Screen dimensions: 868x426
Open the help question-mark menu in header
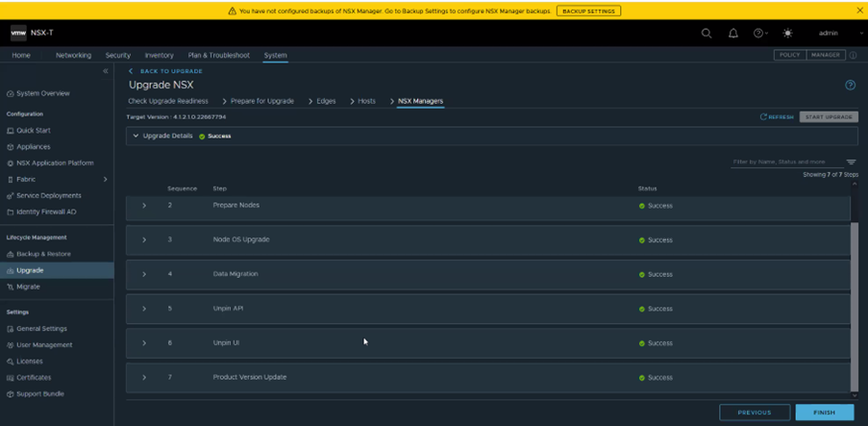point(760,34)
